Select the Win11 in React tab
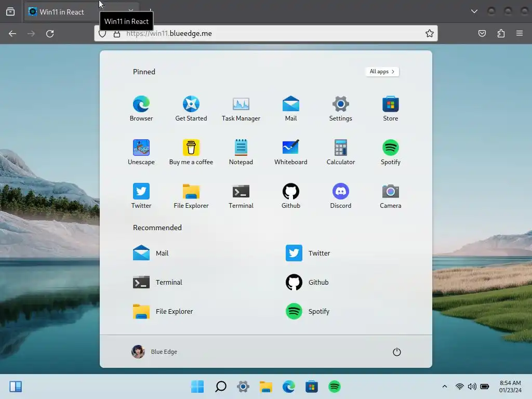This screenshot has width=532, height=399. pos(81,12)
